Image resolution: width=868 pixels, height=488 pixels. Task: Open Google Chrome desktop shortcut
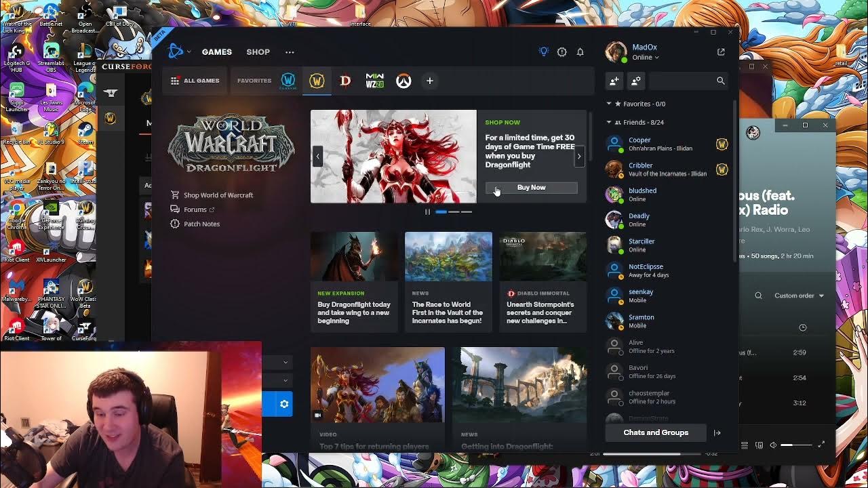tap(16, 216)
